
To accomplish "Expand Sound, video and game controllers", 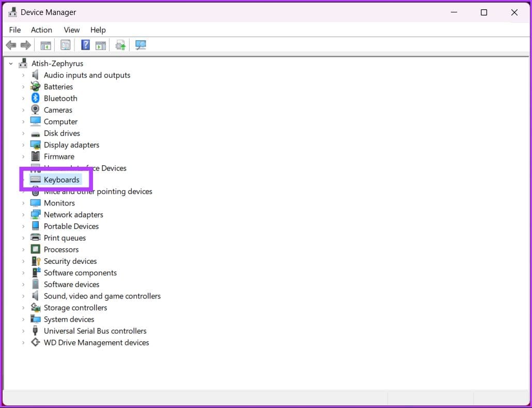I will click(23, 296).
